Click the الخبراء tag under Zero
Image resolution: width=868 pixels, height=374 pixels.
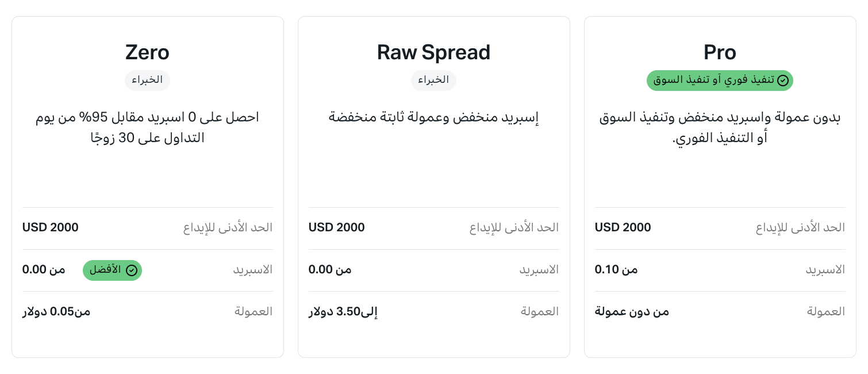[x=147, y=81]
